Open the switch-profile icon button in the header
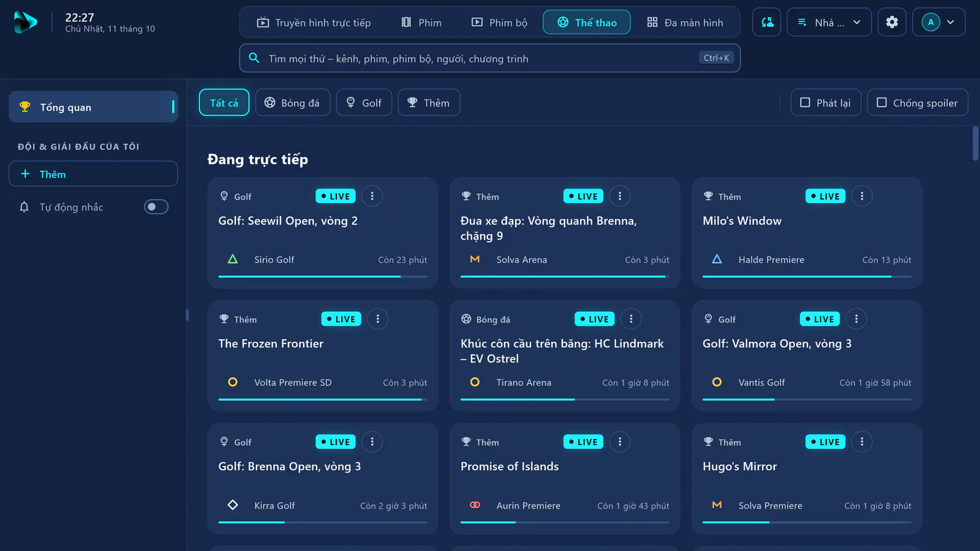Image resolution: width=980 pixels, height=551 pixels. pyautogui.click(x=767, y=22)
